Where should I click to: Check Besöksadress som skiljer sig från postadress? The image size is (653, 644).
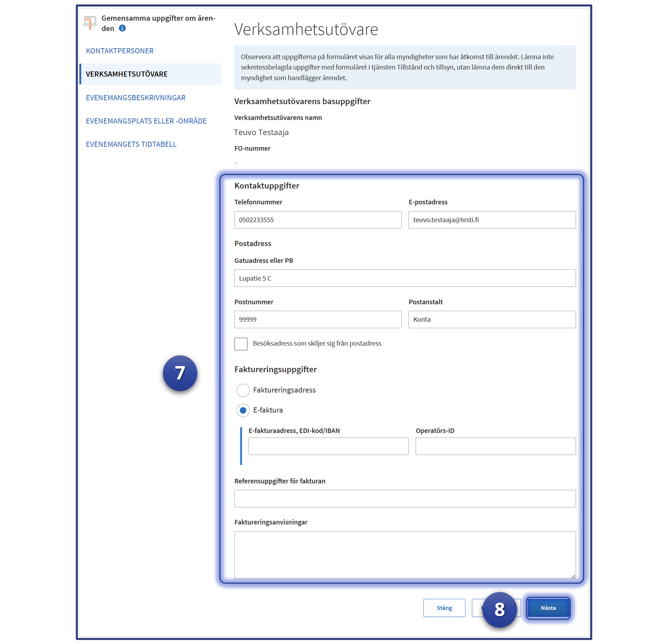tap(241, 344)
